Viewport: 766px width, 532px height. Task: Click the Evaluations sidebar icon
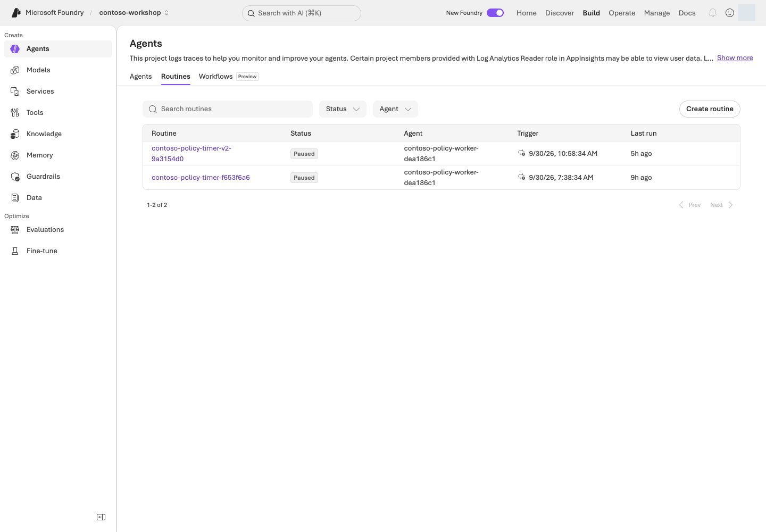coord(15,230)
